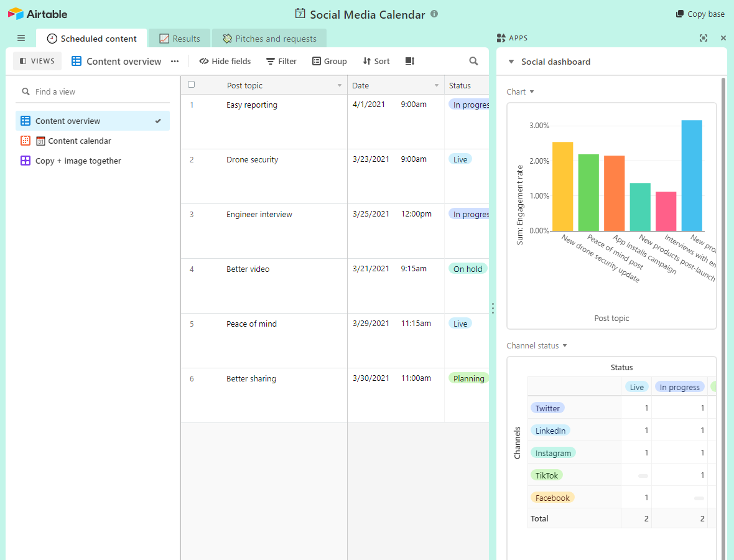The width and height of the screenshot is (734, 560).
Task: Click the yellow New drone security update bar
Action: coord(563,186)
